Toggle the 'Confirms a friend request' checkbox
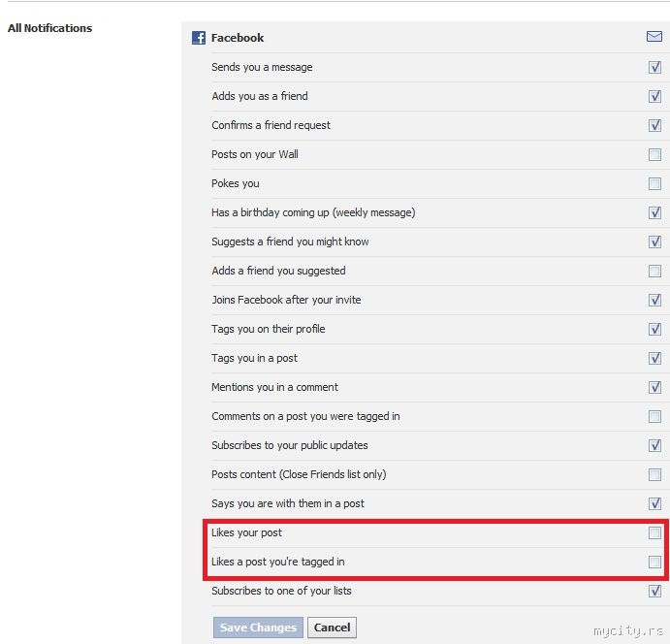This screenshot has width=670, height=644. (654, 126)
